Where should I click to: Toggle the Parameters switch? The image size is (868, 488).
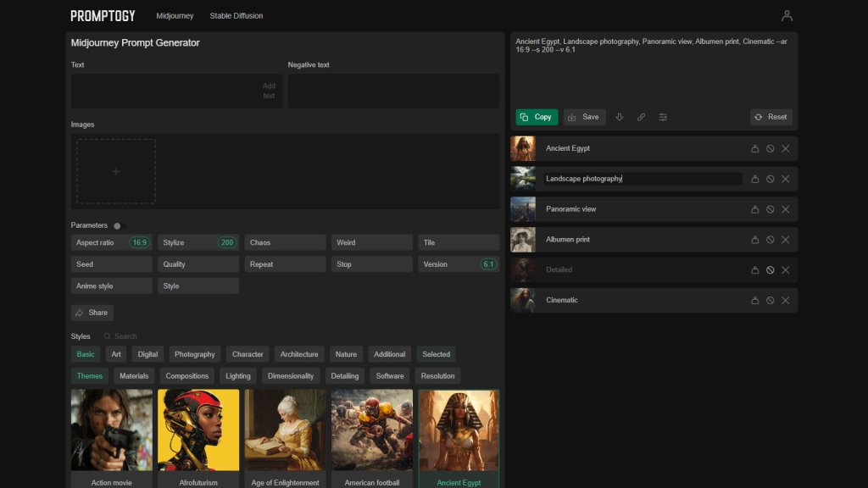(x=119, y=225)
